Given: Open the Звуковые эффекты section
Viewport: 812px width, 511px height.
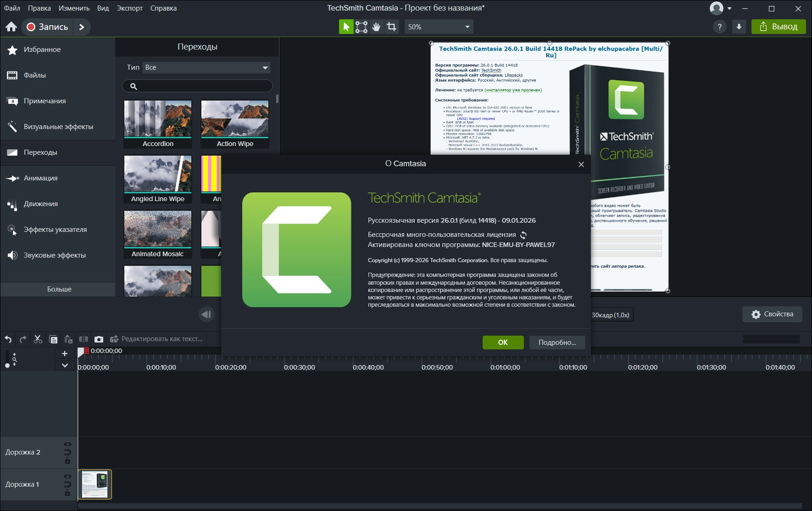Looking at the screenshot, I should tap(58, 255).
